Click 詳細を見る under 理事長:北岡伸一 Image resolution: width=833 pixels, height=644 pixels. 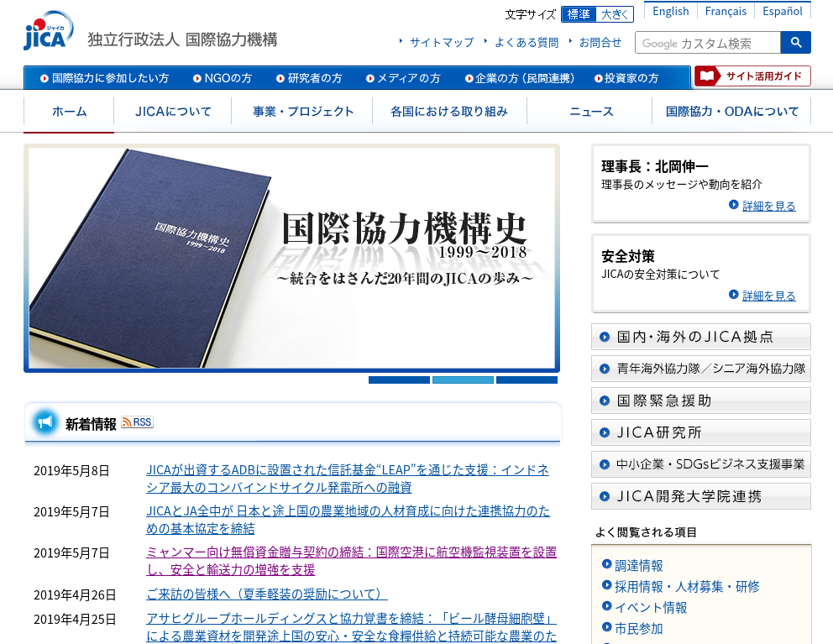768,206
